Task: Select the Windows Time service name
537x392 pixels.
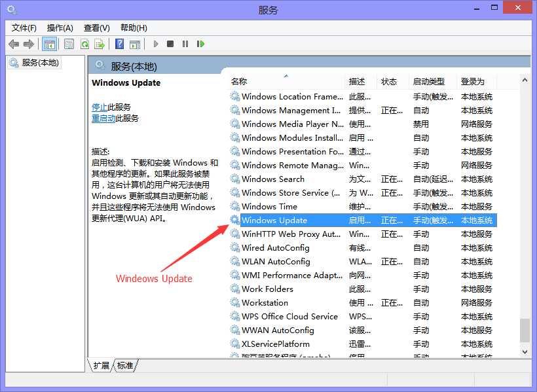Action: tap(270, 206)
